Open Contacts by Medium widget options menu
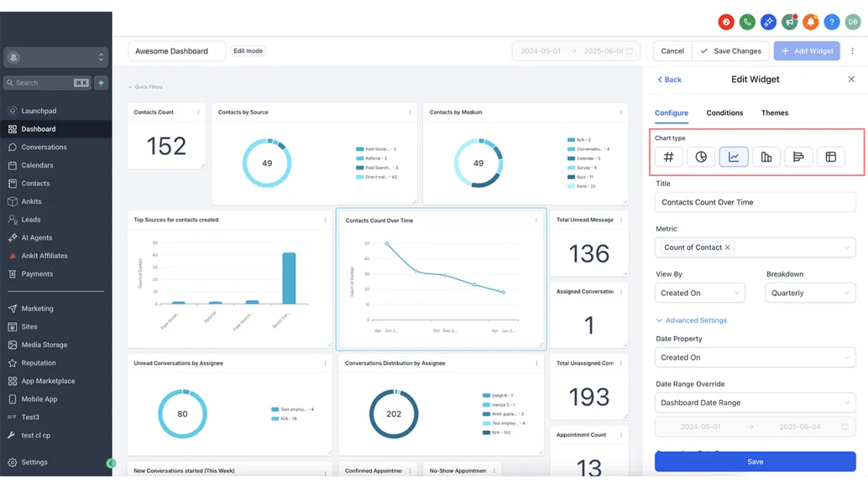The image size is (868, 488). click(621, 112)
